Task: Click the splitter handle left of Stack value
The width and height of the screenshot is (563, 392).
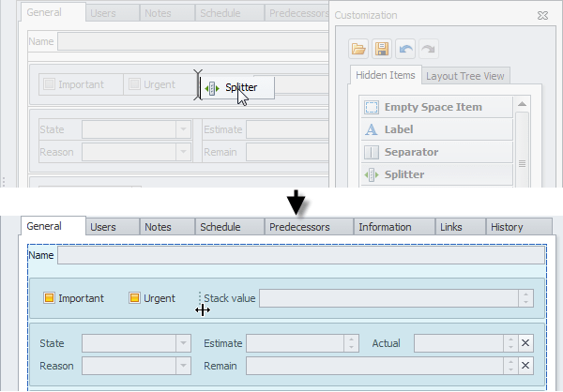Action: coord(200,298)
